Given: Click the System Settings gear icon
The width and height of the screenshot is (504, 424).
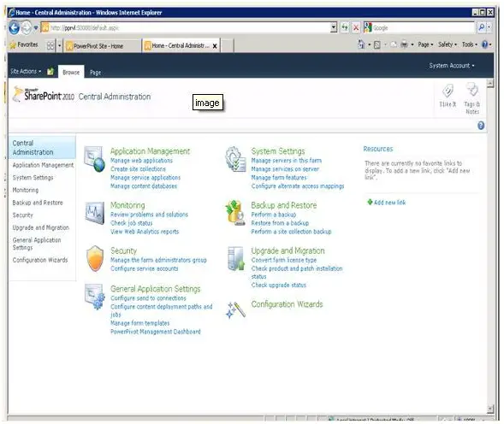Looking at the screenshot, I should [x=235, y=159].
